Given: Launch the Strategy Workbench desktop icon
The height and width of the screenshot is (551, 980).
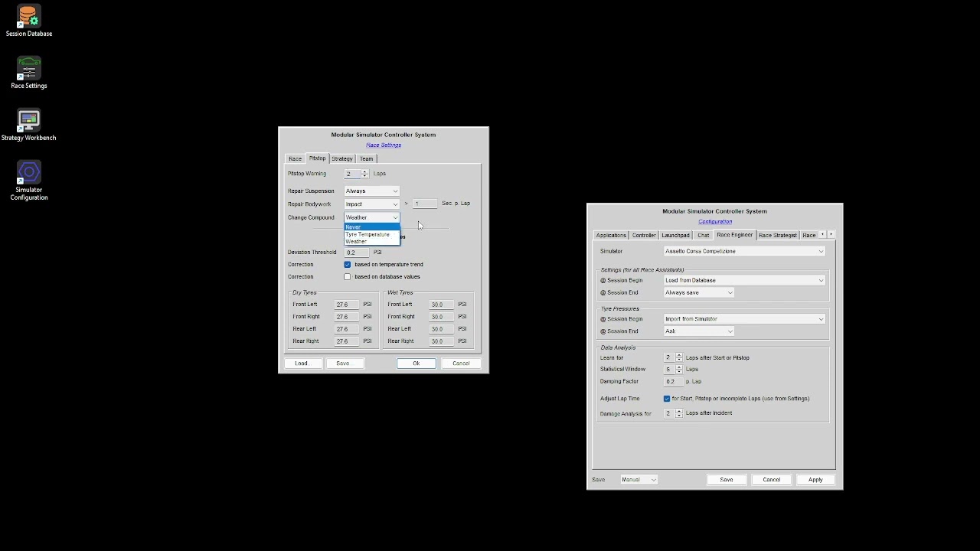Looking at the screenshot, I should (x=28, y=126).
